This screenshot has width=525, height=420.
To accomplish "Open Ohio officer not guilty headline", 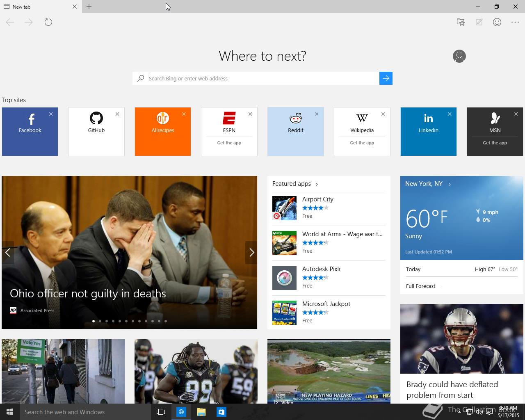I will (x=88, y=294).
